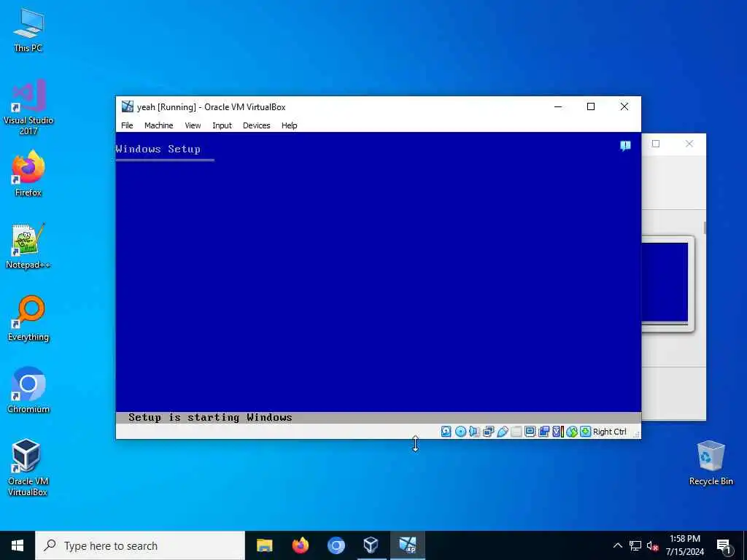747x560 pixels.
Task: Click the network tray icon
Action: [x=635, y=545]
